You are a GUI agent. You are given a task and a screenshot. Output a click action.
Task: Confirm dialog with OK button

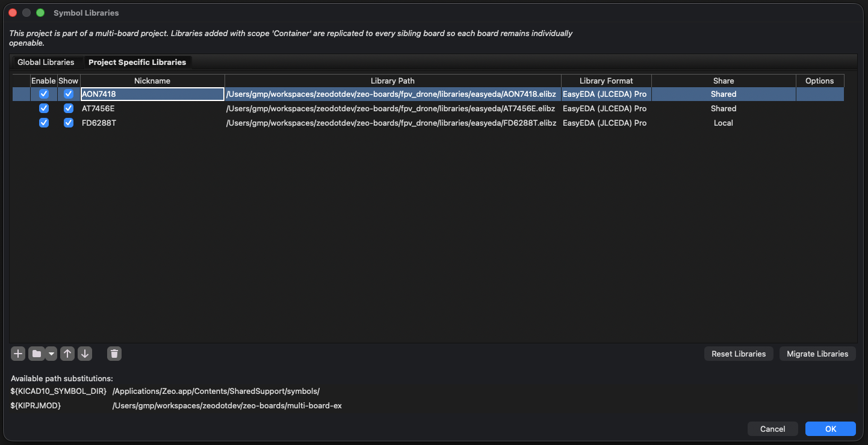coord(831,429)
